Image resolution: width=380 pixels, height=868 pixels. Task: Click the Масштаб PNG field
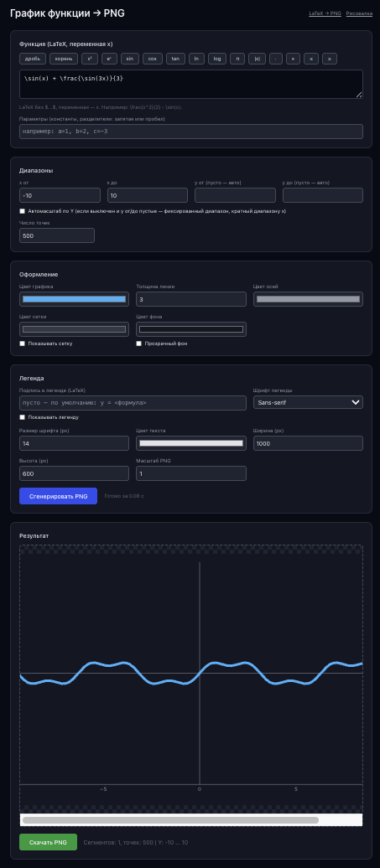(x=191, y=473)
